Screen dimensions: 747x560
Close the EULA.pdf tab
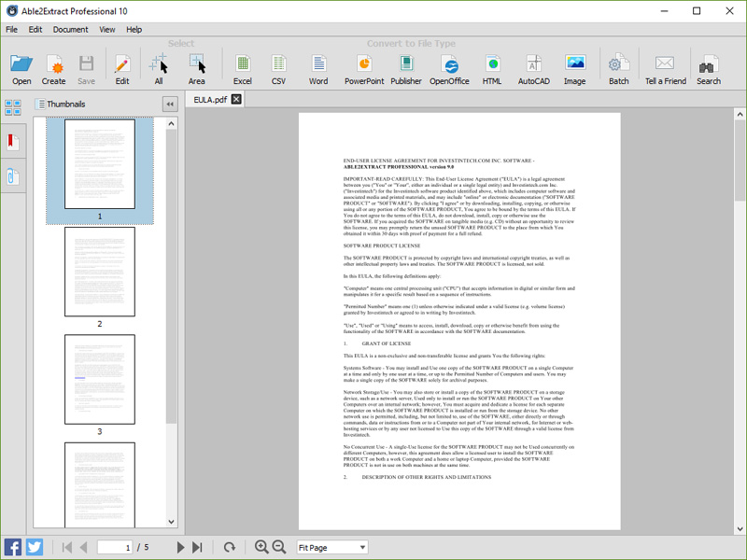(236, 99)
